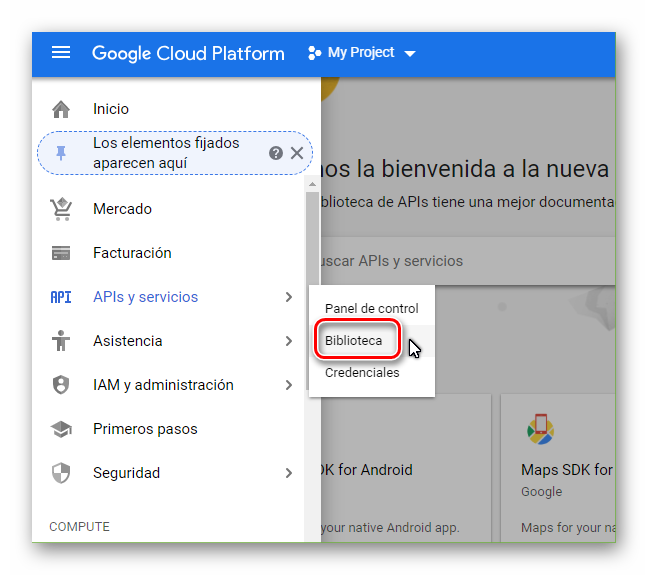Viewport: 648px width, 575px height.
Task: Click the project hexagon dots icon
Action: [314, 53]
